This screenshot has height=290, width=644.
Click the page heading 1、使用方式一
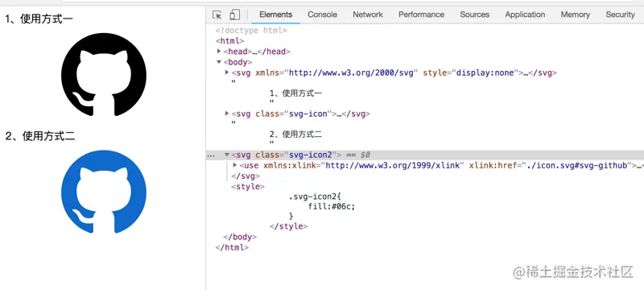click(x=39, y=19)
